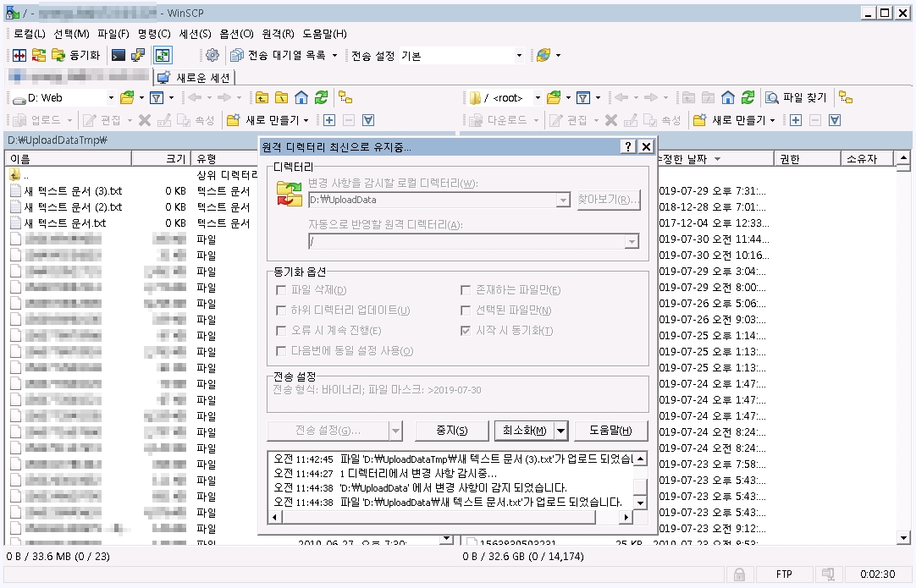Open Preferences gear icon
Image resolution: width=916 pixels, height=588 pixels.
pos(212,56)
